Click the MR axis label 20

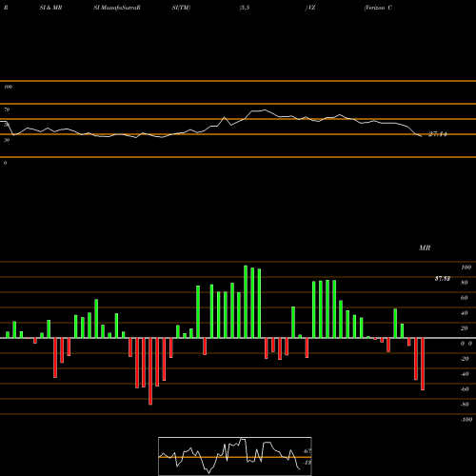pyautogui.click(x=464, y=328)
